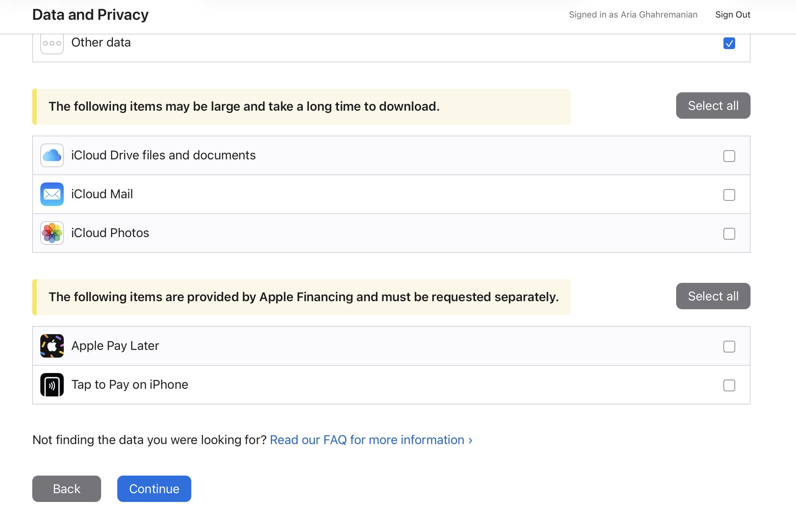This screenshot has height=532, width=796.
Task: Click the blue Continue button
Action: (154, 489)
